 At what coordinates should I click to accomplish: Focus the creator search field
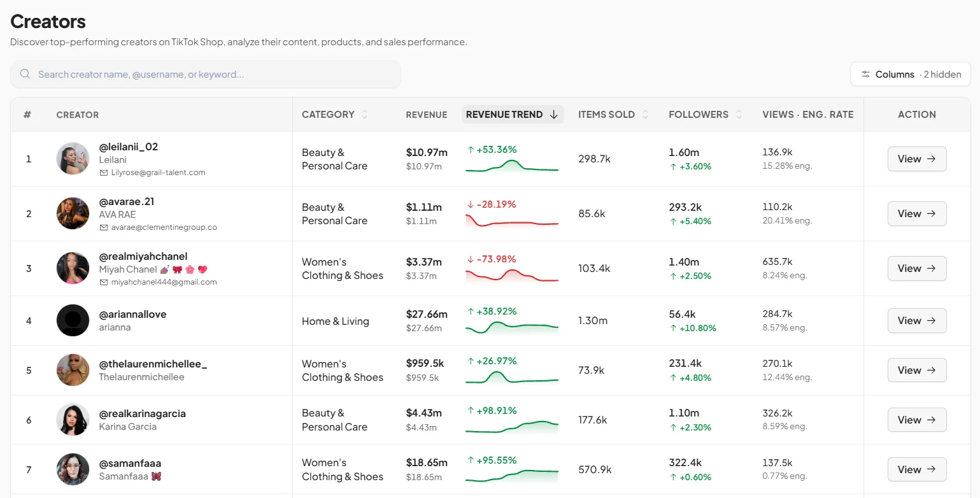[206, 75]
